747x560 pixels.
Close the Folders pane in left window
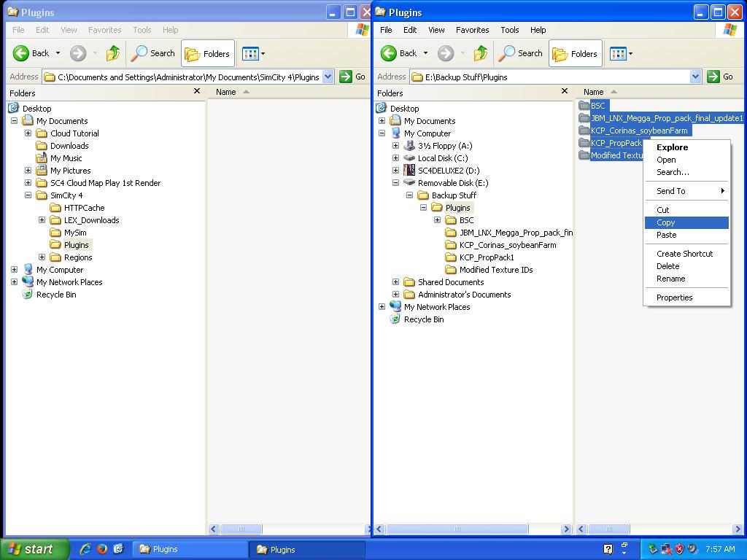197,91
